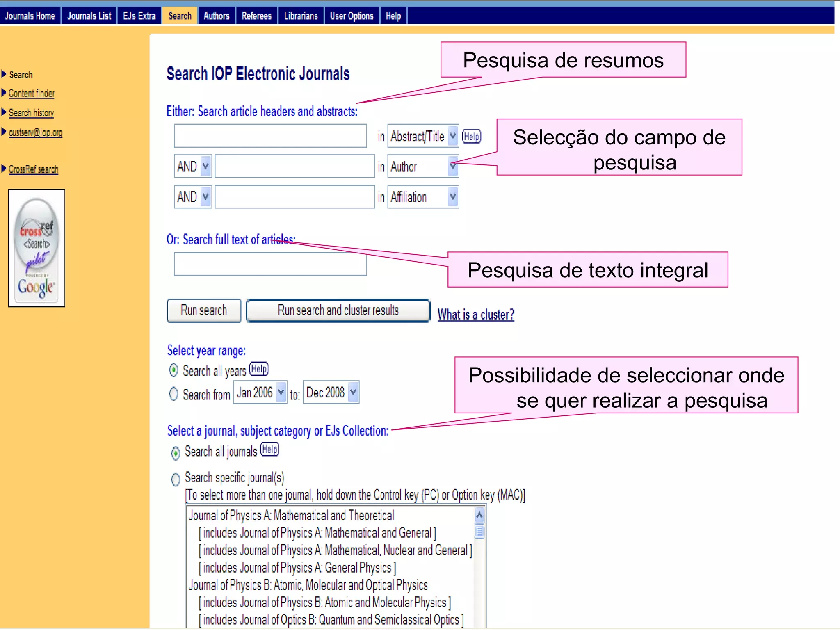Open the Search history sidebar link
This screenshot has height=630, width=840.
[31, 113]
